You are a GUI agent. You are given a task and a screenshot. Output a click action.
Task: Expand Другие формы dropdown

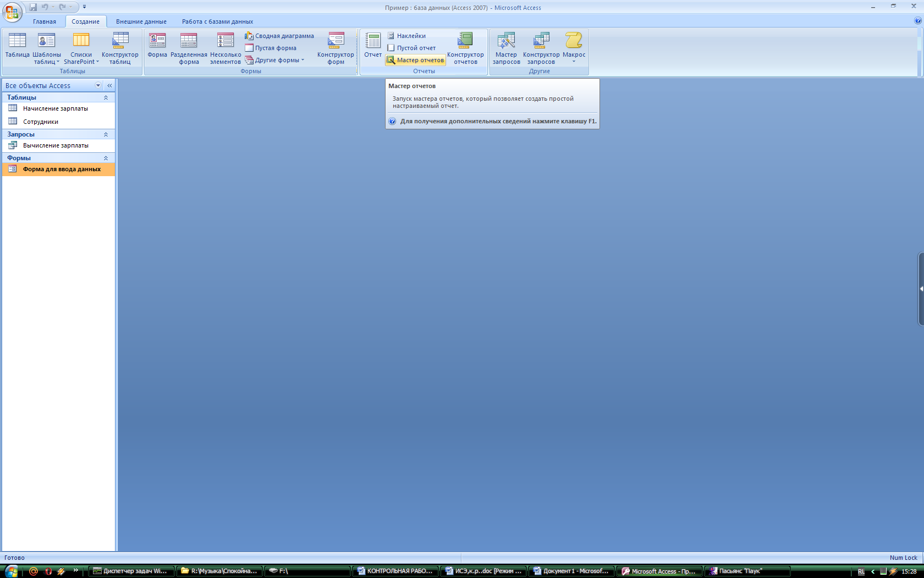[x=274, y=60]
